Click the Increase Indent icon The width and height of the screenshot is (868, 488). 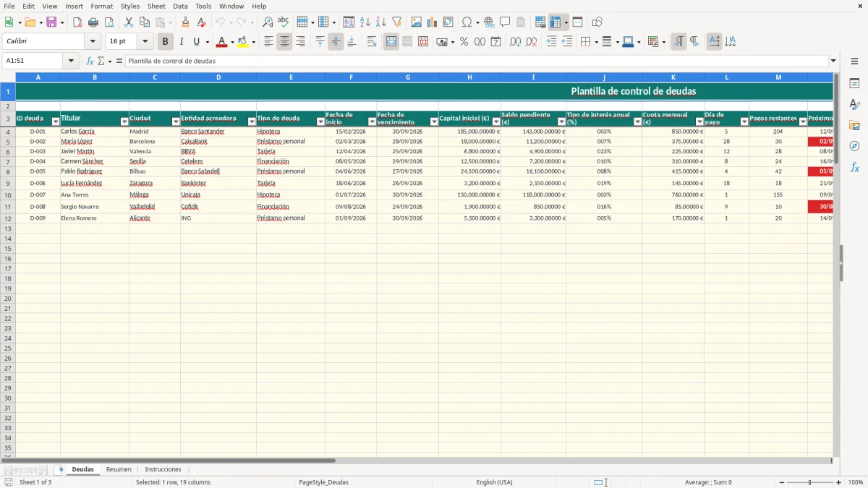point(551,42)
